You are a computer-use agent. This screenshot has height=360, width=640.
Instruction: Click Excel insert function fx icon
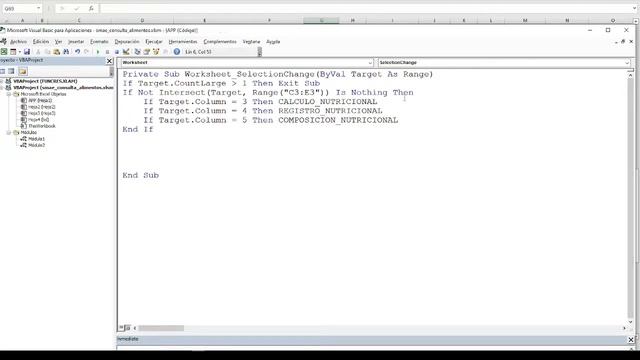(91, 8)
